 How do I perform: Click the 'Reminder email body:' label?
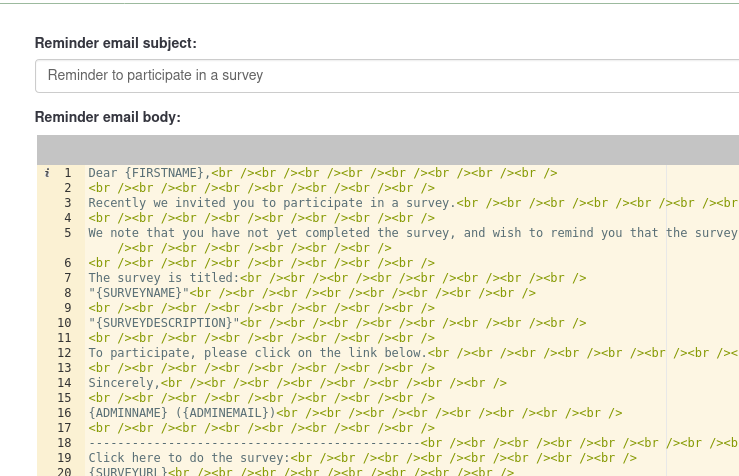tap(107, 117)
